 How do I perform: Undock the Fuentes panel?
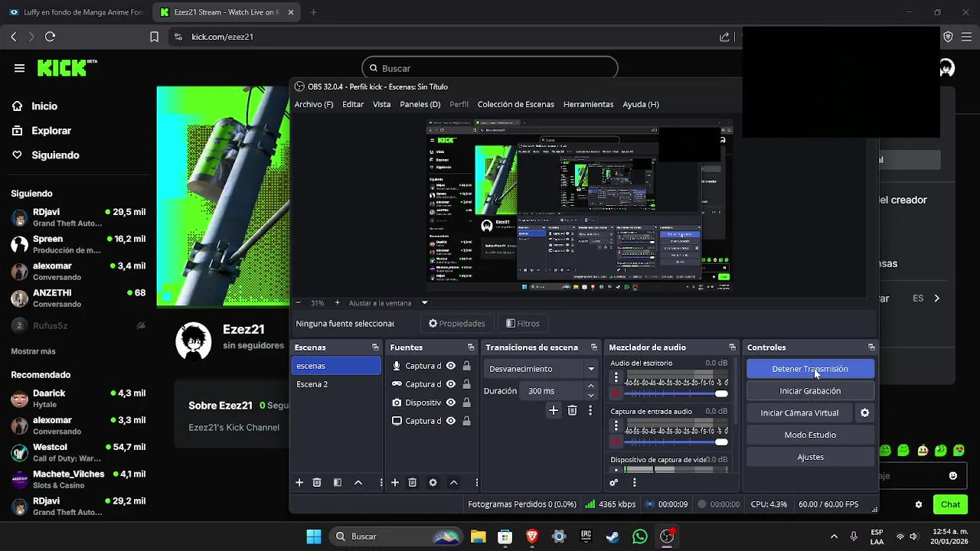470,347
